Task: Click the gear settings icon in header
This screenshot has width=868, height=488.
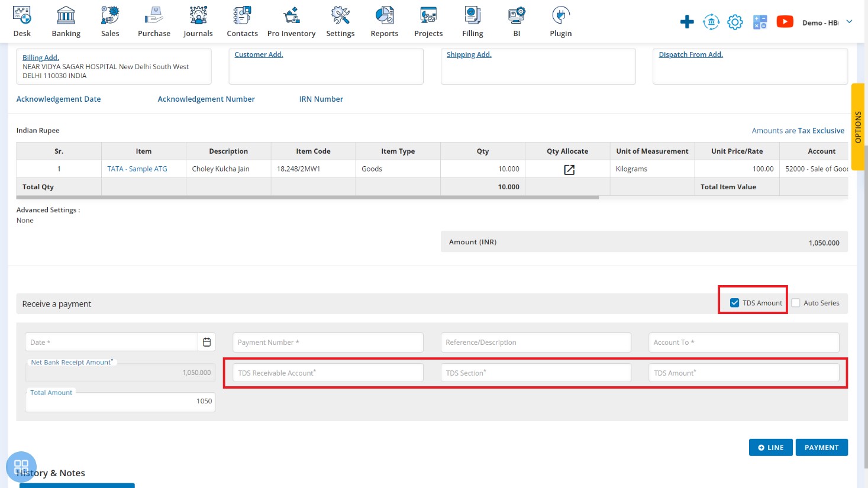Action: 735,22
